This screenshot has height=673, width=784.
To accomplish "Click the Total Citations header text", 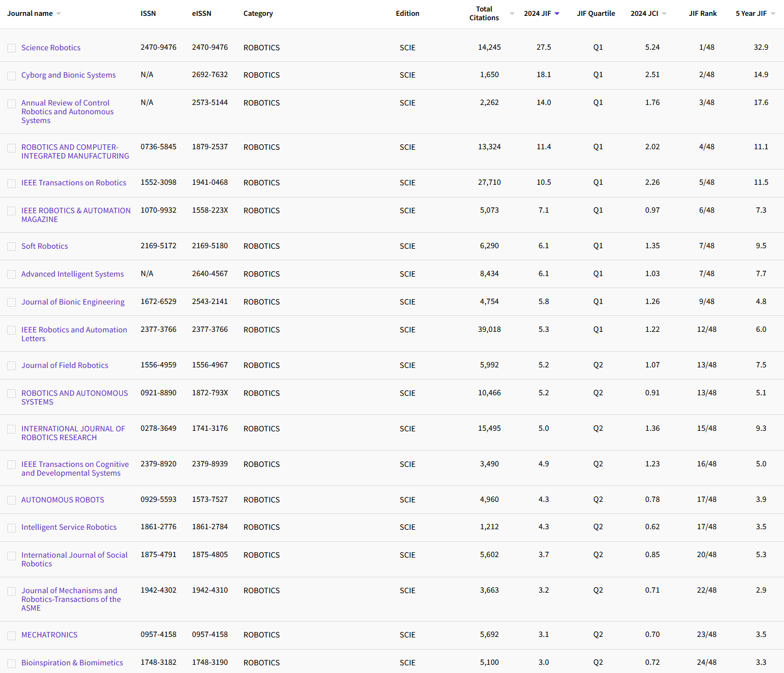I will 484,14.
